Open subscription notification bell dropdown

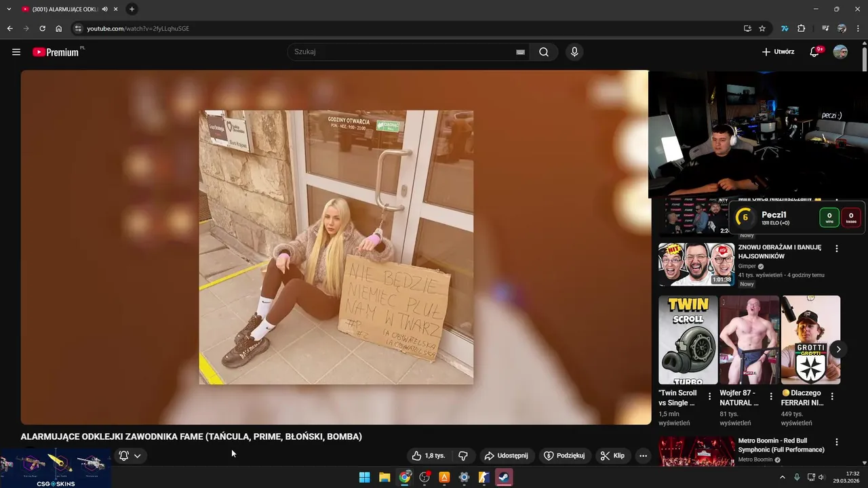tap(130, 456)
